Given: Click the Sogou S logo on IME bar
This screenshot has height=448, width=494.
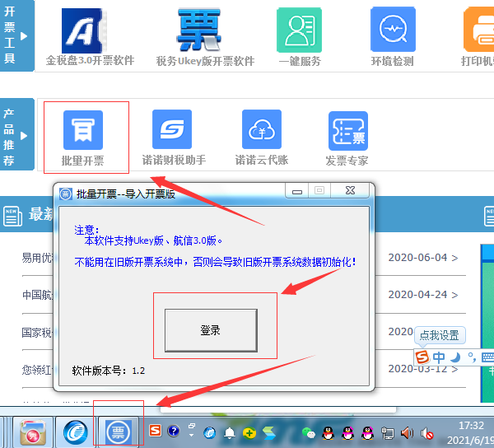Looking at the screenshot, I should 422,357.
